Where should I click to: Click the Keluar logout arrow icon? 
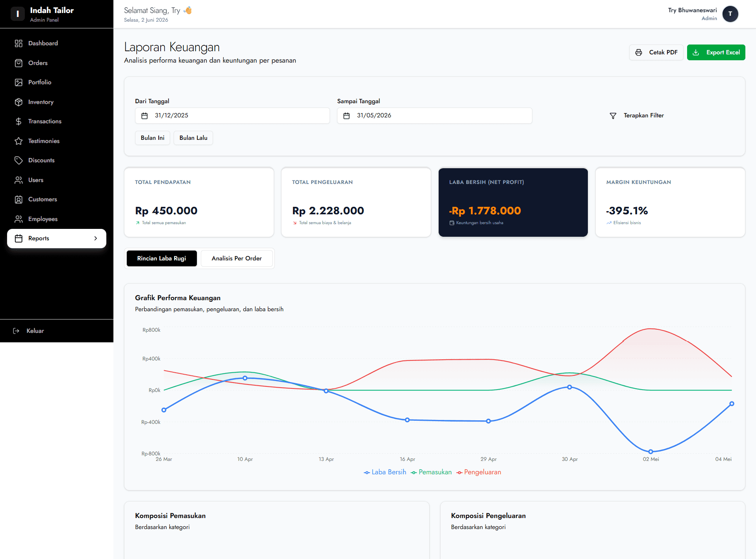(16, 331)
